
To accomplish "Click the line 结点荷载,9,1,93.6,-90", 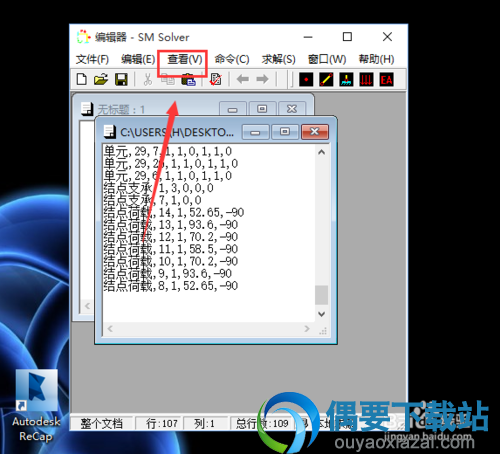I will [x=168, y=274].
